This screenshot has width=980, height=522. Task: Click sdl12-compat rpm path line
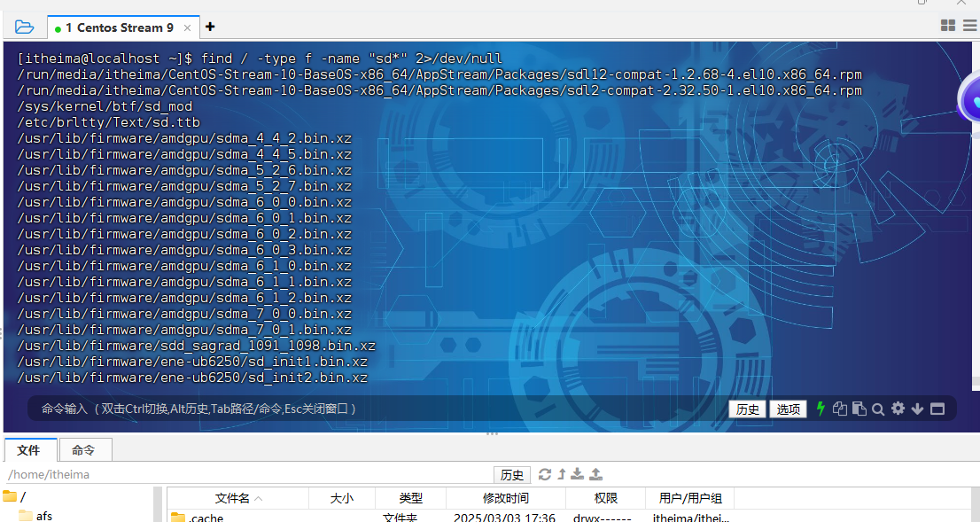pos(439,74)
